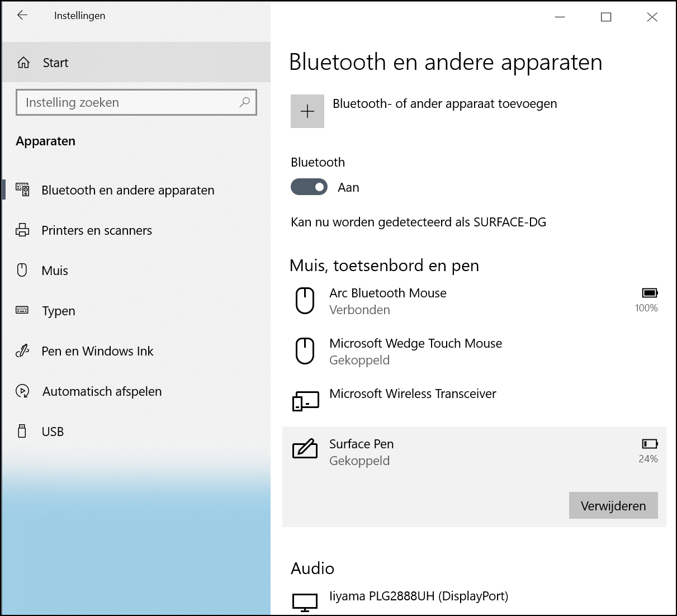Image resolution: width=677 pixels, height=616 pixels.
Task: Click Verwijderen to remove Surface Pen
Action: tap(613, 505)
